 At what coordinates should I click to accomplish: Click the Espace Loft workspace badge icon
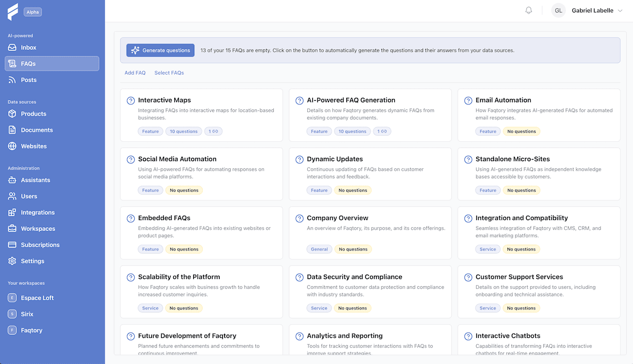coord(12,298)
